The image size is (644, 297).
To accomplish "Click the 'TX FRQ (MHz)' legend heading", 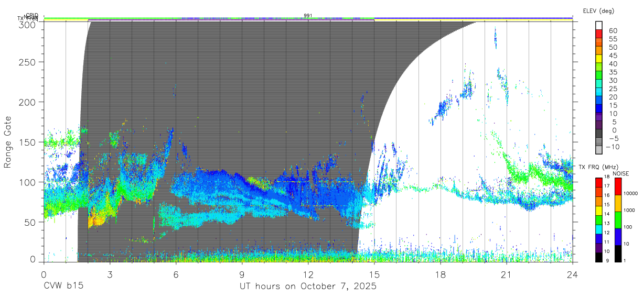I will pyautogui.click(x=598, y=167).
